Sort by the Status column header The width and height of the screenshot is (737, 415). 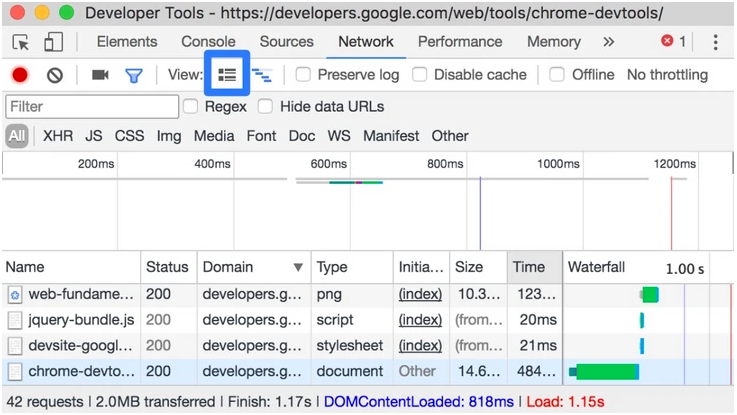pos(169,267)
